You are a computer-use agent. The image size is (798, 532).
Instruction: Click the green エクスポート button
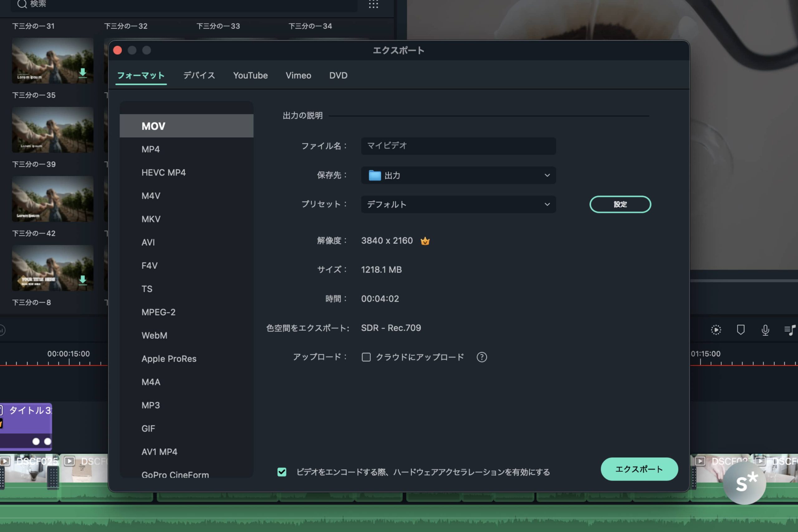tap(639, 469)
